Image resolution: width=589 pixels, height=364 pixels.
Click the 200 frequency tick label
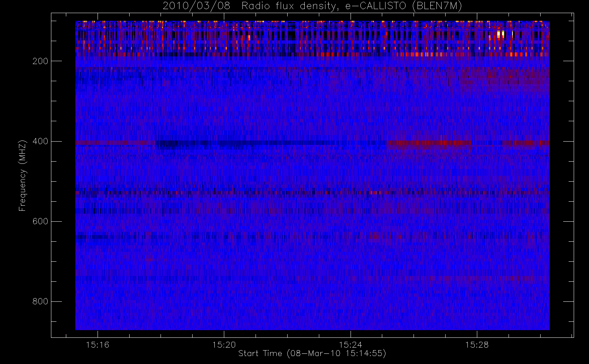[40, 61]
